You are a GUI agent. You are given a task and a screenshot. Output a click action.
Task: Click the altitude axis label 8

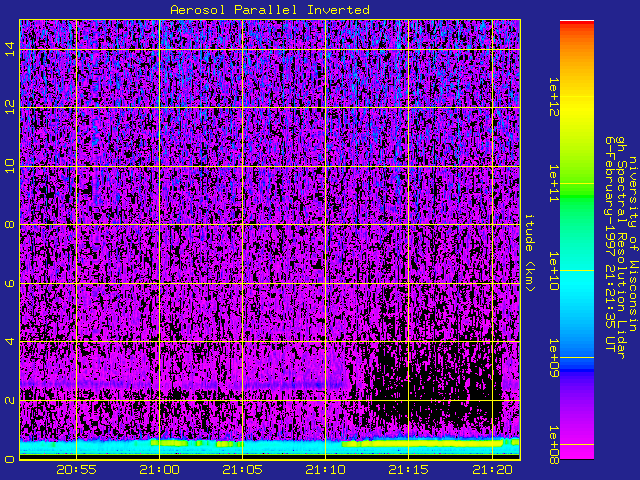[10, 224]
